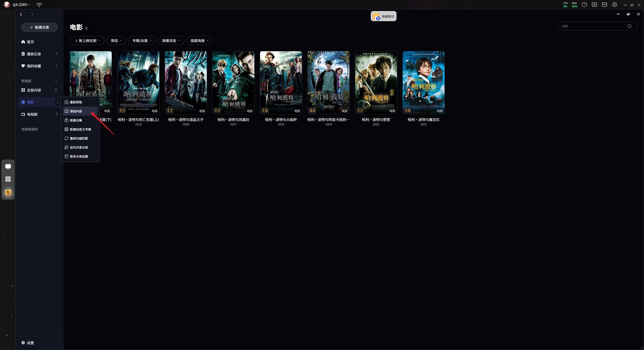Click the CPU usage indicator
The width and height of the screenshot is (644, 350).
(565, 5)
